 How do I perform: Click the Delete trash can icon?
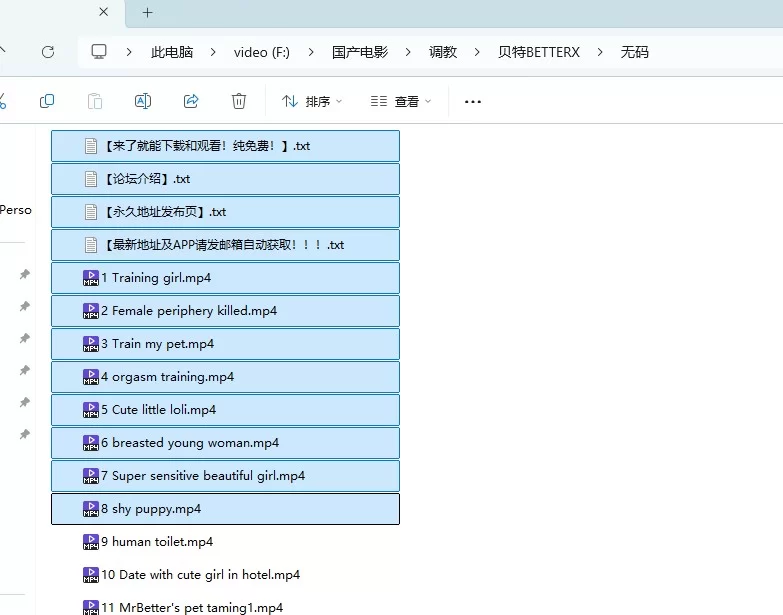coord(239,101)
